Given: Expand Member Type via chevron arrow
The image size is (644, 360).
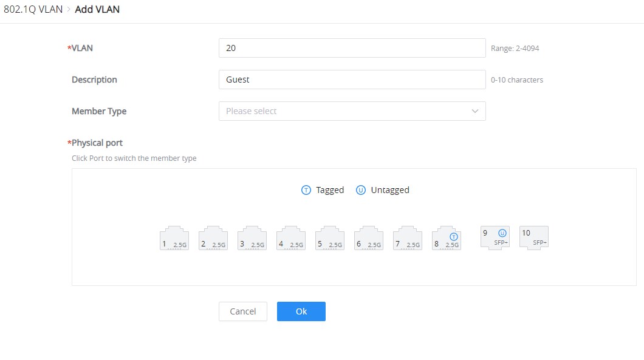Looking at the screenshot, I should pos(474,111).
